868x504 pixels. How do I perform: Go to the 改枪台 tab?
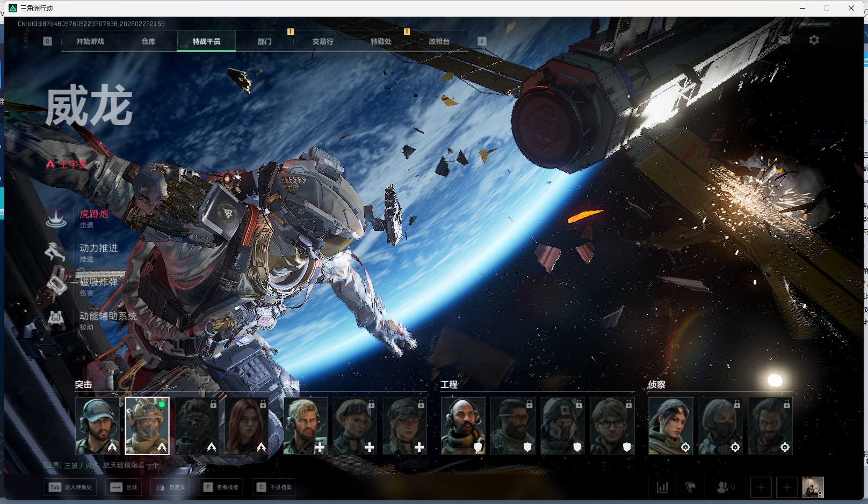point(439,41)
